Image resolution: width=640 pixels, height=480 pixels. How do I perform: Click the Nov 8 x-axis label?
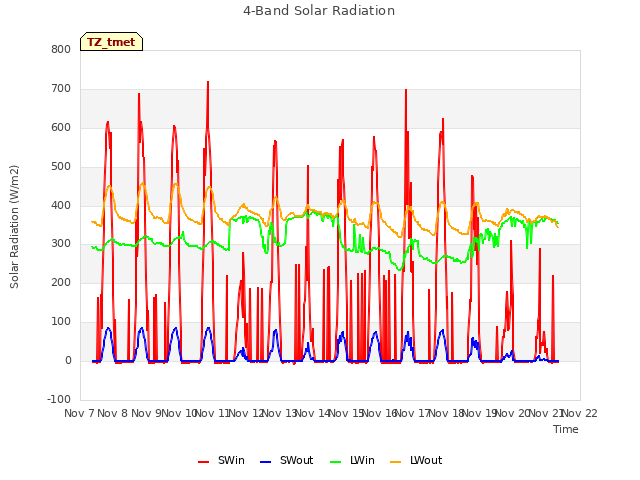pos(113,413)
